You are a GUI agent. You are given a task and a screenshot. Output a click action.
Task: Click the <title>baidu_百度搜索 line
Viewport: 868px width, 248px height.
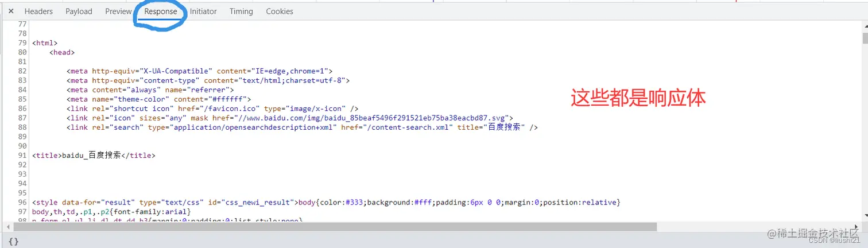tap(94, 155)
